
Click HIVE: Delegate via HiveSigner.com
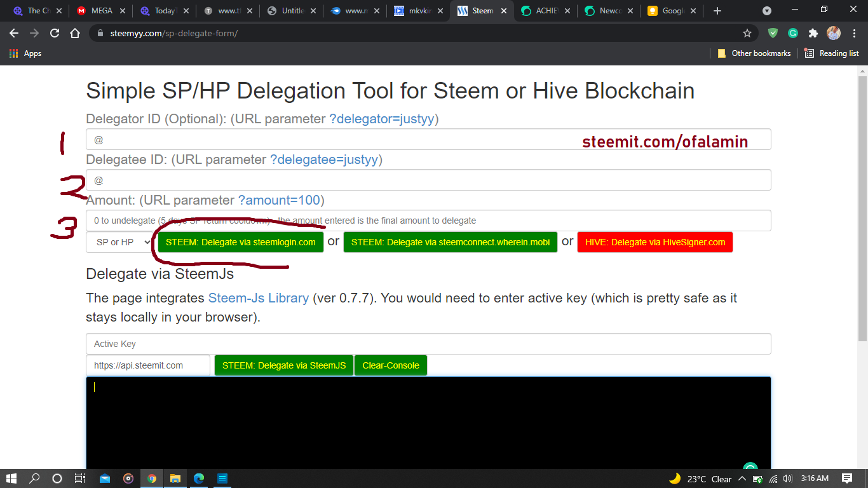coord(655,242)
